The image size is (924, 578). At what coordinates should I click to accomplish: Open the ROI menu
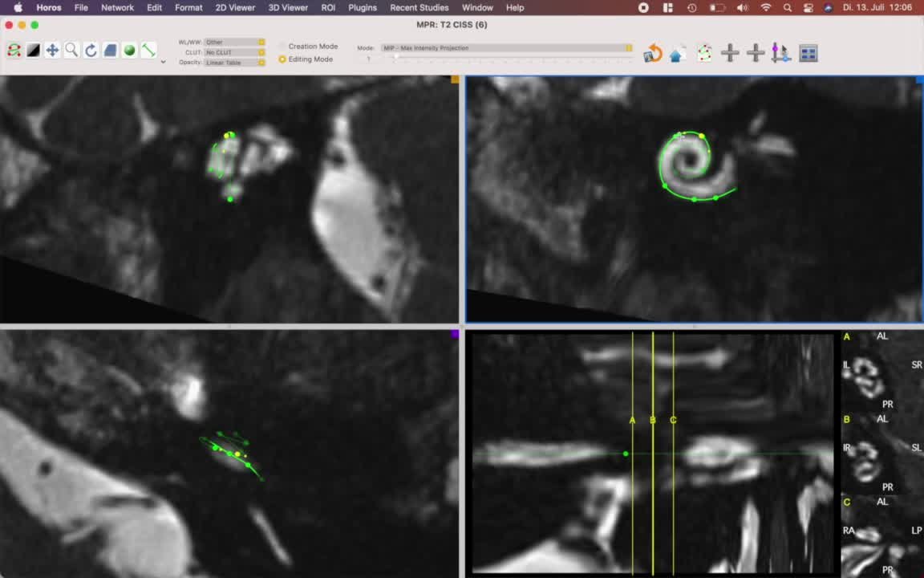coord(328,8)
